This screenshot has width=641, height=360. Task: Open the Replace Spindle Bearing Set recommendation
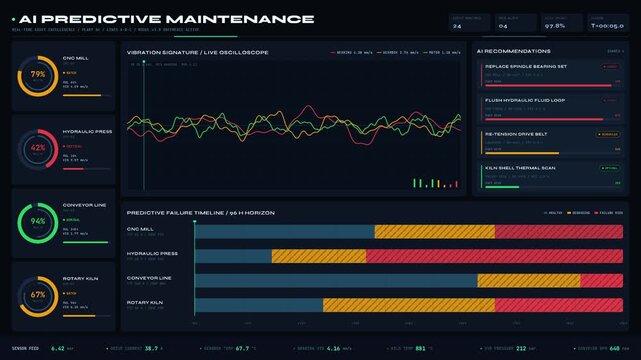550,74
